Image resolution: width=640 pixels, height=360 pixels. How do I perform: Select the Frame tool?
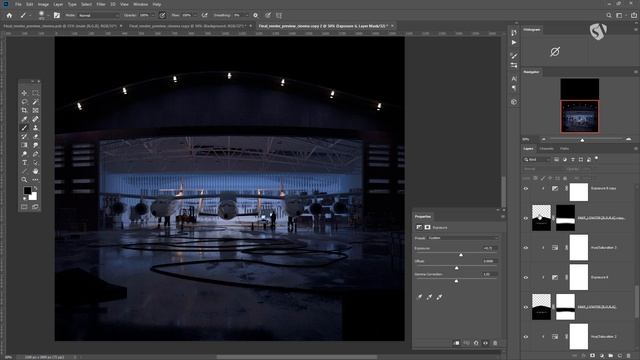36,110
